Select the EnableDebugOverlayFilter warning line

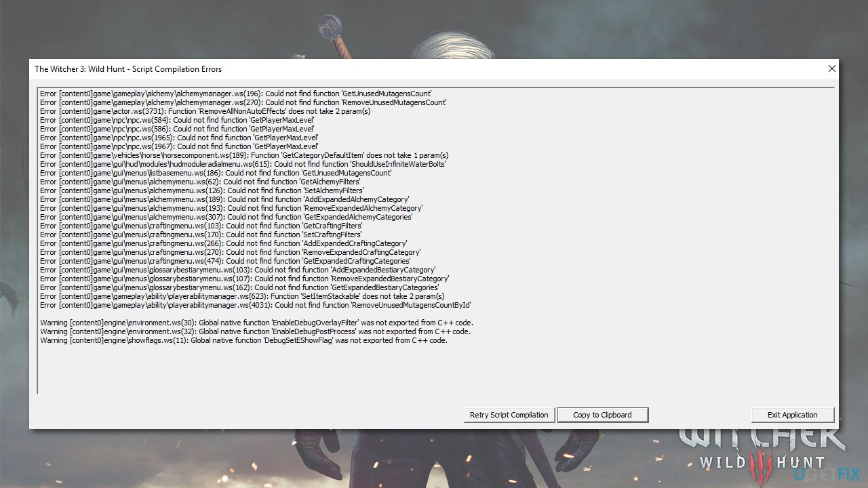pyautogui.click(x=257, y=322)
